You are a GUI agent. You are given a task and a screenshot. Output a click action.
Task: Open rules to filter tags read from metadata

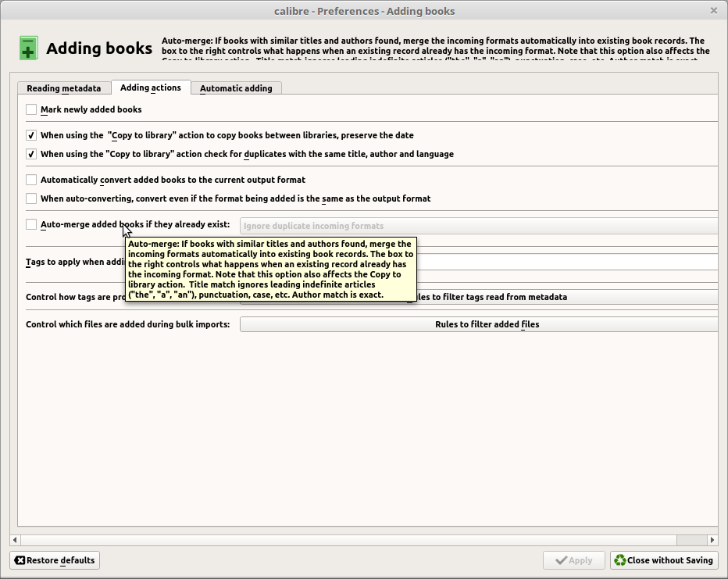pyautogui.click(x=566, y=297)
